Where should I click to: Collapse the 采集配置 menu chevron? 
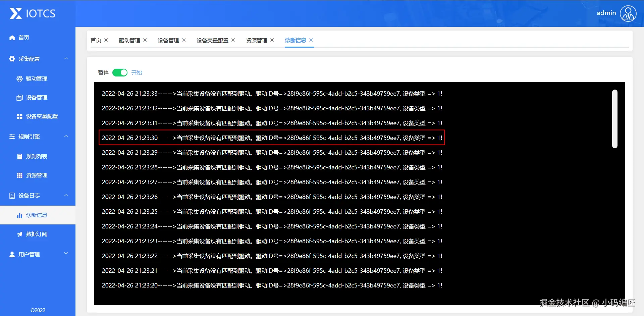point(66,58)
